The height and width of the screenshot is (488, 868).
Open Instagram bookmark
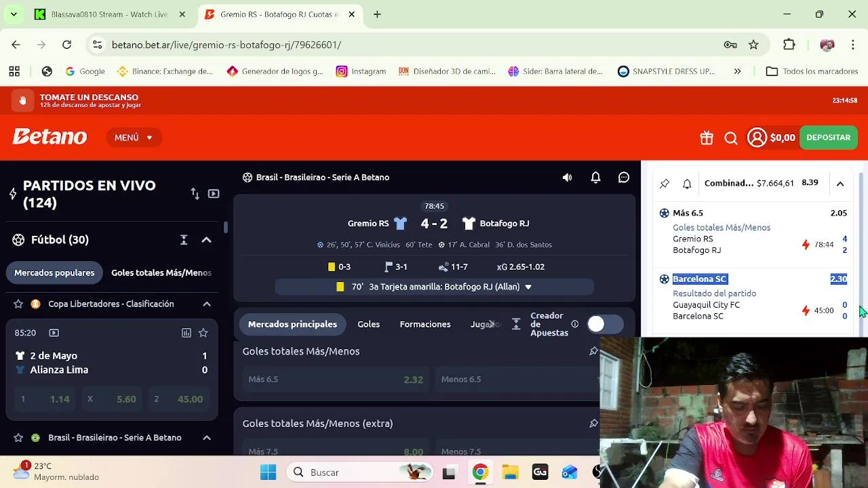[361, 71]
